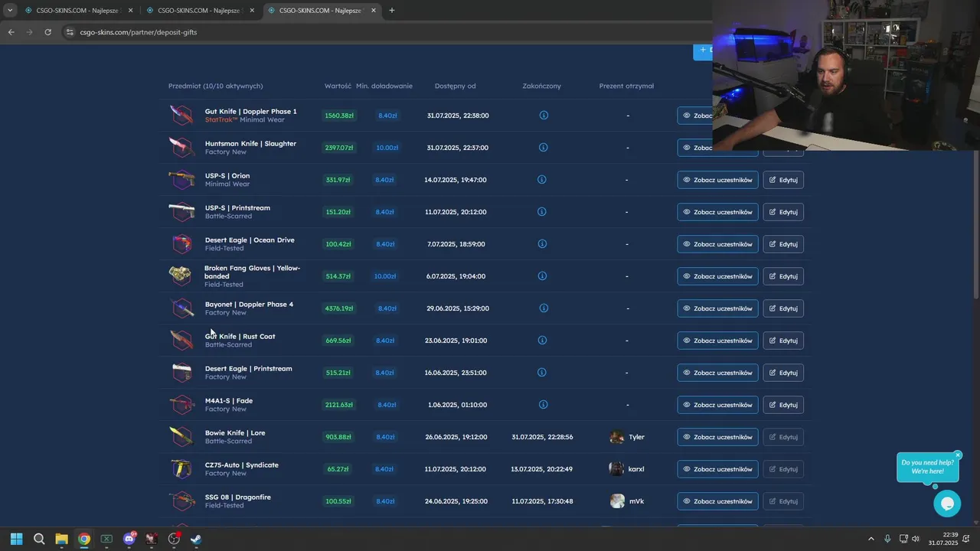Screen dimensions: 980x551
Task: Show hidden system tray icons
Action: pos(871,539)
